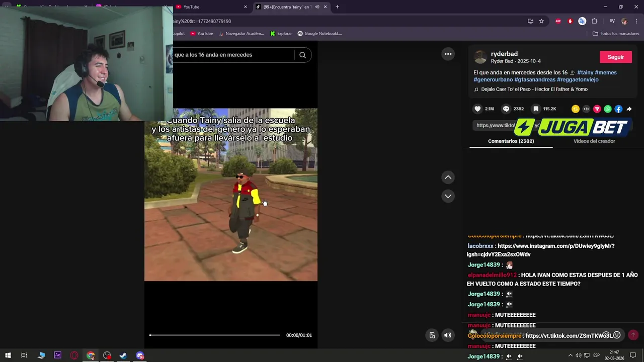Click the TikTok search input field
Image resolution: width=644 pixels, height=362 pixels.
click(233, 55)
